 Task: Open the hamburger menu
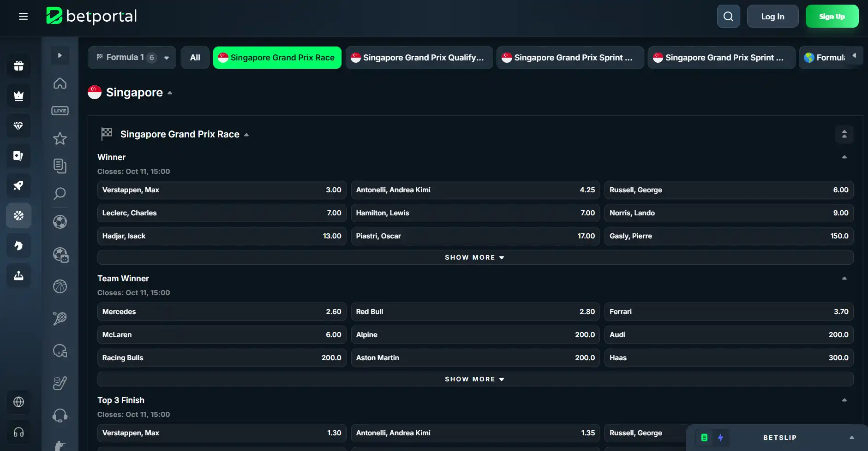pos(23,17)
